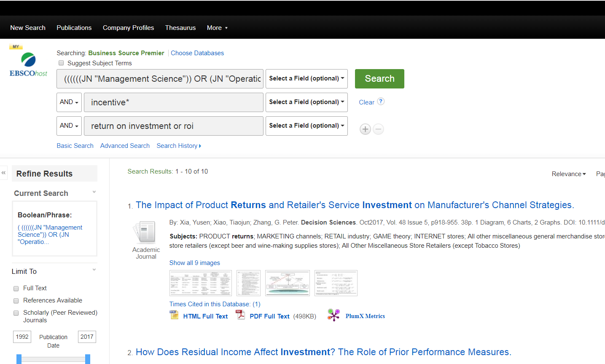The image size is (605, 364).
Task: Open the HTML Full Text page icon
Action: pyautogui.click(x=174, y=315)
